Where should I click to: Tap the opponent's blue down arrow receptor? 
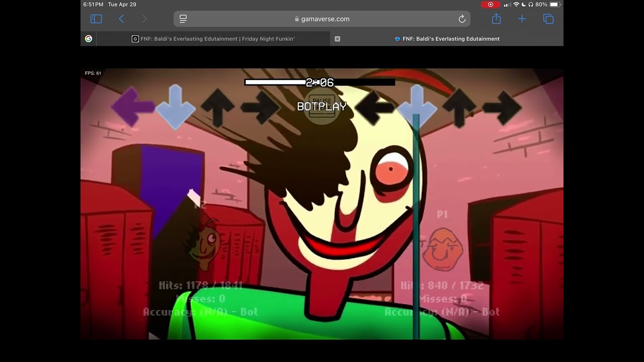175,107
